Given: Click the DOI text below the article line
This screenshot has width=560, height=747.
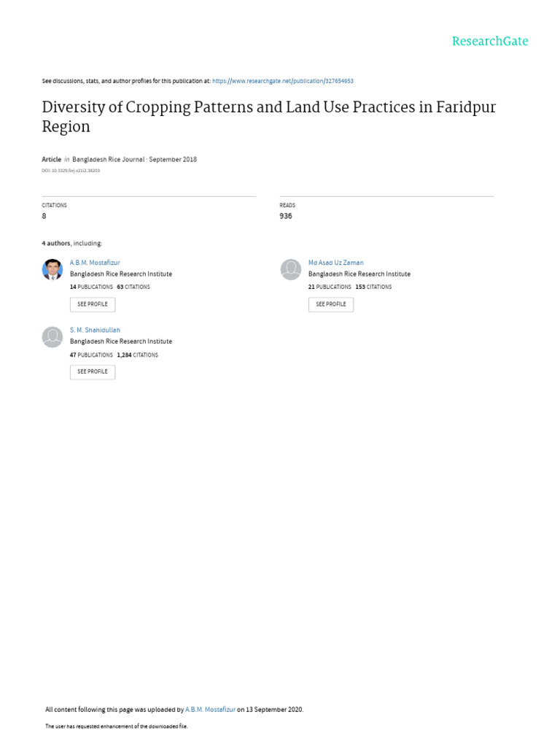Looking at the screenshot, I should pyautogui.click(x=71, y=171).
